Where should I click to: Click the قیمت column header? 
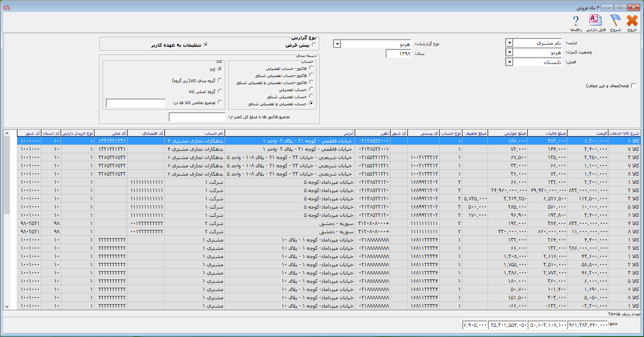click(587, 133)
